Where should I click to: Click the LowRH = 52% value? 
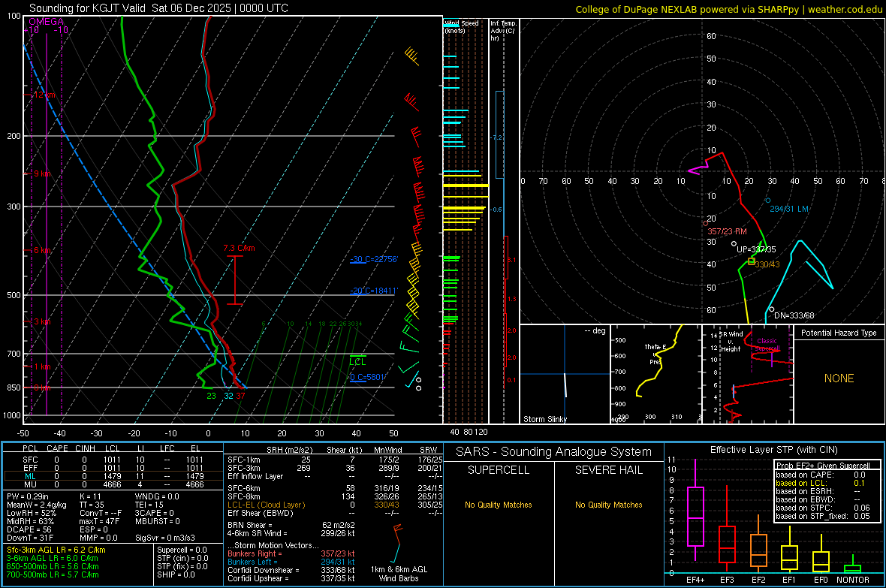[x=32, y=513]
